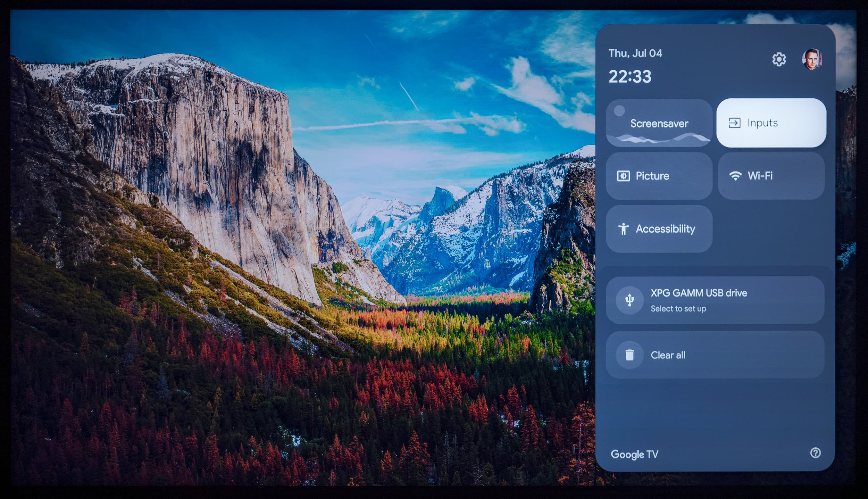Click the USB drive icon
868x499 pixels.
click(x=629, y=300)
